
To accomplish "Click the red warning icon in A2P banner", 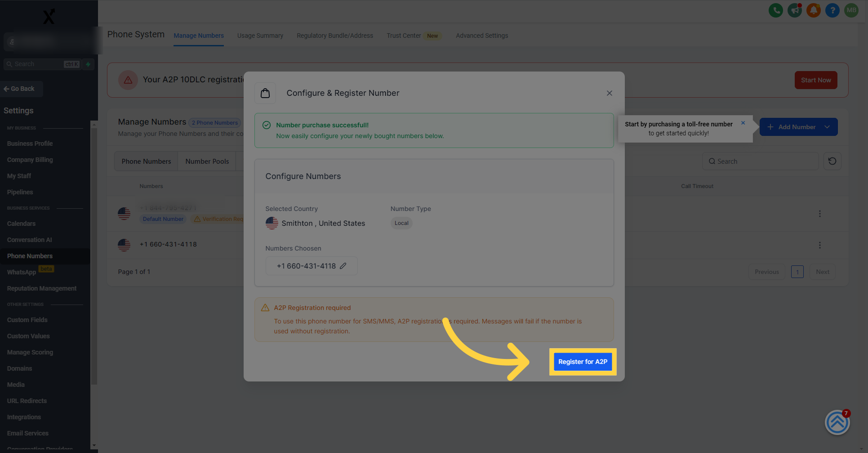I will point(128,80).
